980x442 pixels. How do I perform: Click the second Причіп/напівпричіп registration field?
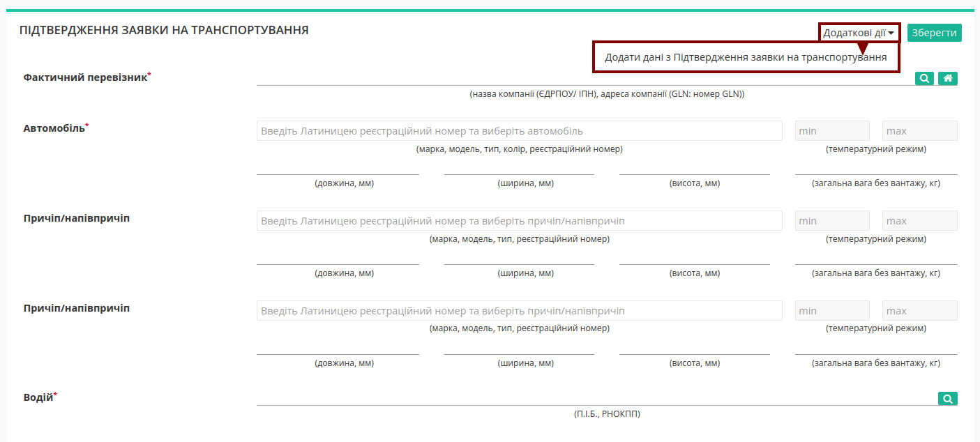click(520, 311)
